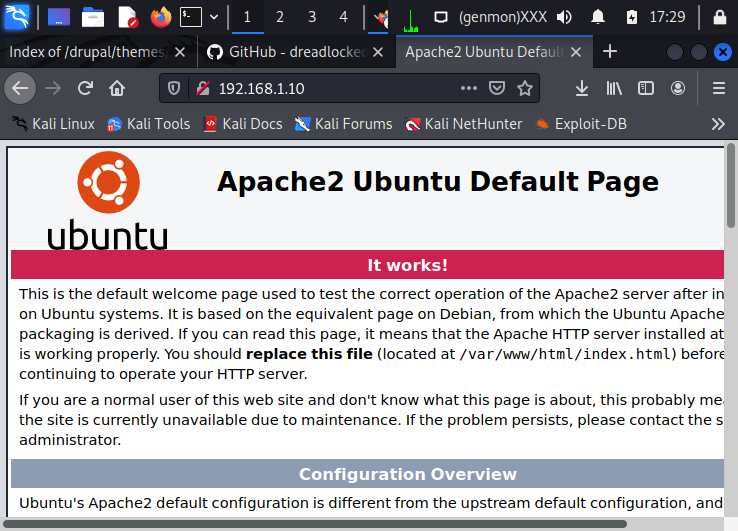Bookmark this page with star icon

coord(525,88)
